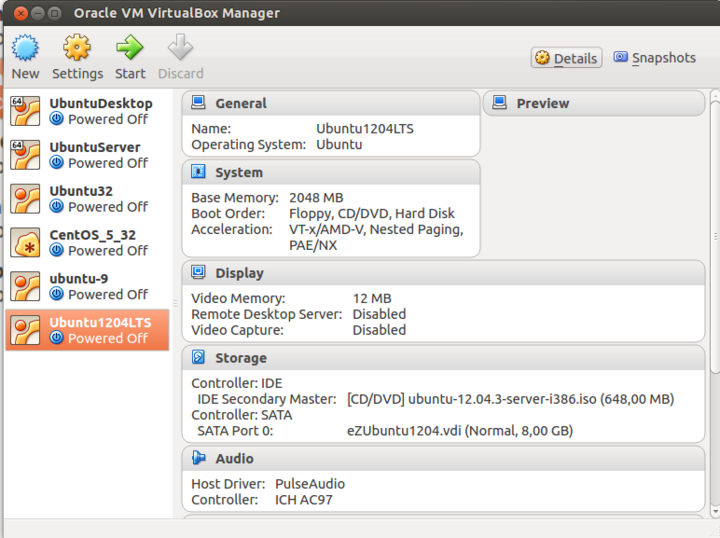
Task: Click Ubuntu32 power state icon
Action: (56, 207)
